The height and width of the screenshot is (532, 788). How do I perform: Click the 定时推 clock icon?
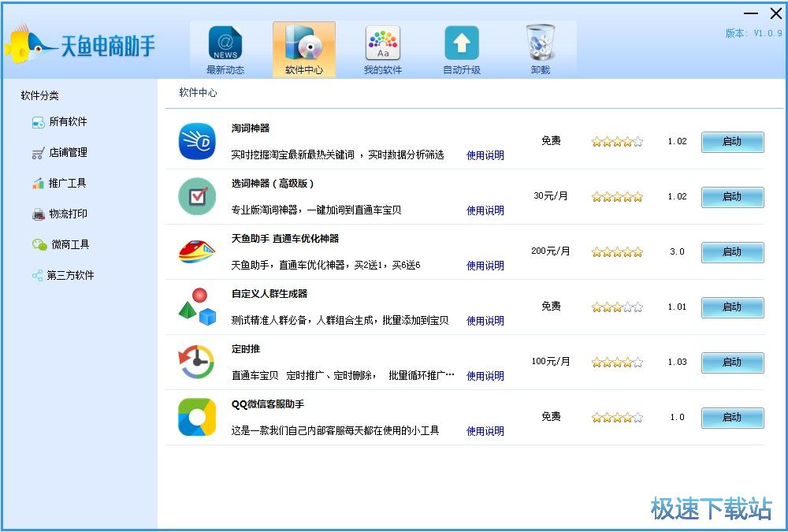coord(196,362)
